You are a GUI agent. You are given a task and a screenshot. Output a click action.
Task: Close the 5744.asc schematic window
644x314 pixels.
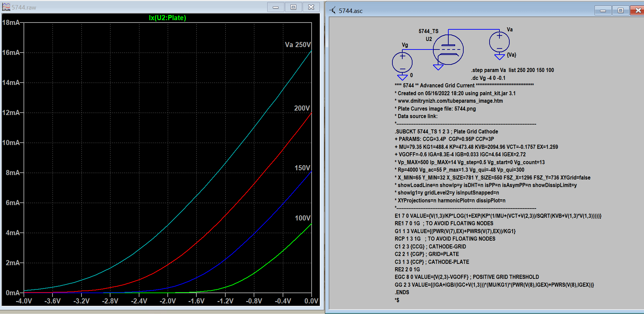click(637, 11)
